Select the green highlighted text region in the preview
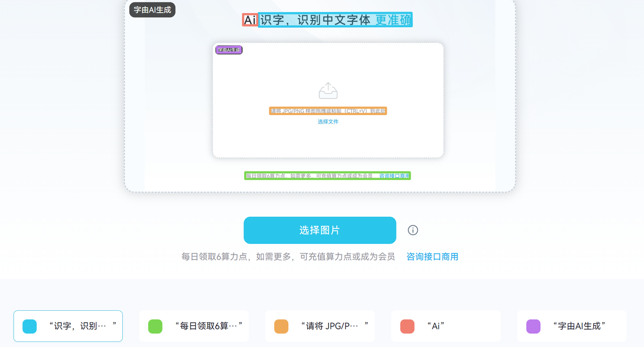This screenshot has width=644, height=347. coord(327,176)
